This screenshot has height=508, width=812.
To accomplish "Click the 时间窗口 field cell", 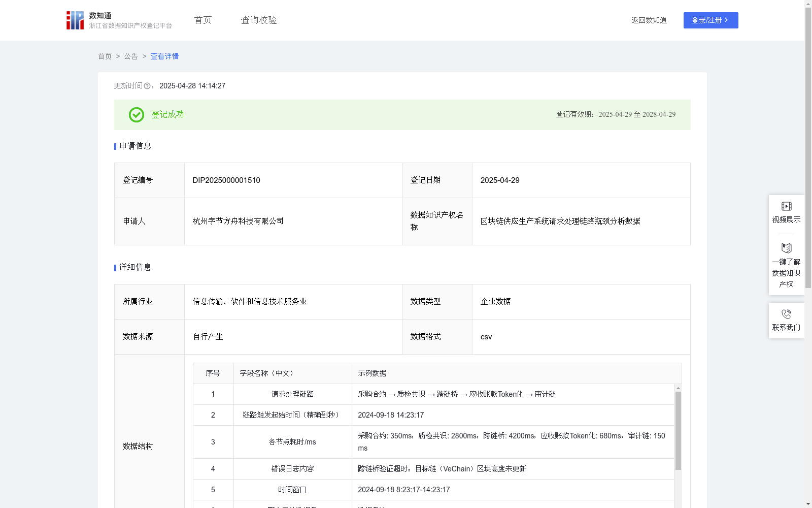I will point(292,490).
